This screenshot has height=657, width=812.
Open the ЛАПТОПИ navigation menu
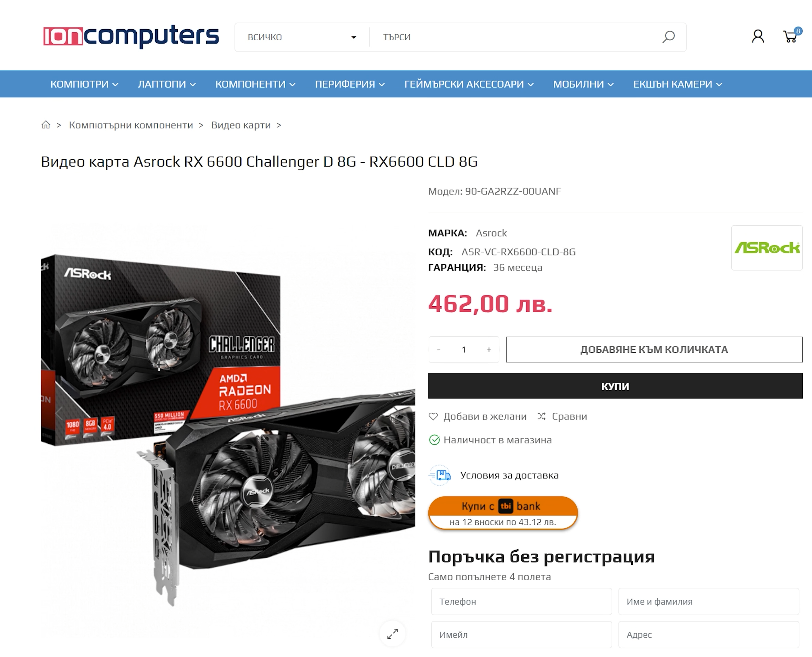167,84
